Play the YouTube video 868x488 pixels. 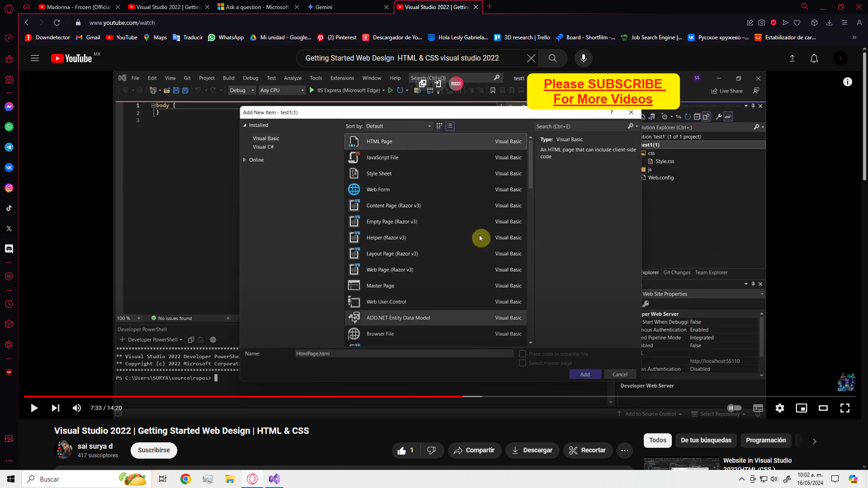tap(34, 408)
